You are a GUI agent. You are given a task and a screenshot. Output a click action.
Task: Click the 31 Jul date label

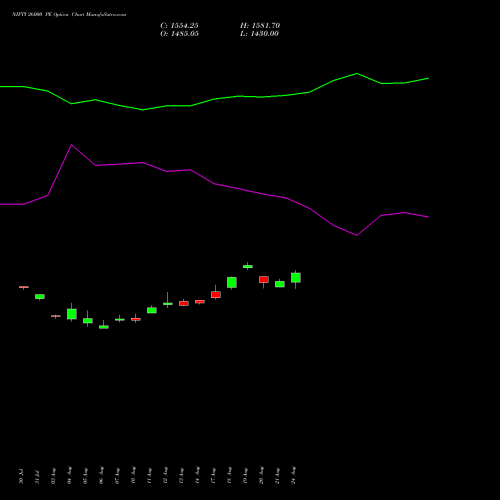[x=37, y=476]
